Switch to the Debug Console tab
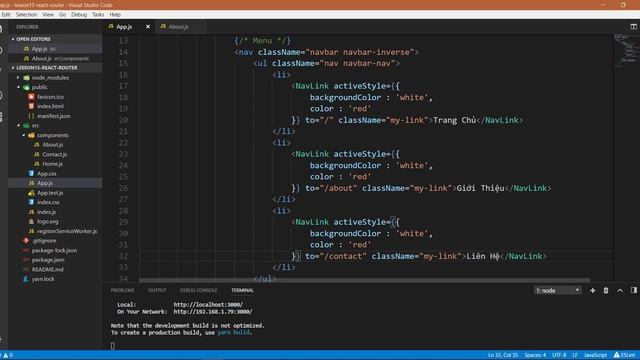 pyautogui.click(x=198, y=290)
